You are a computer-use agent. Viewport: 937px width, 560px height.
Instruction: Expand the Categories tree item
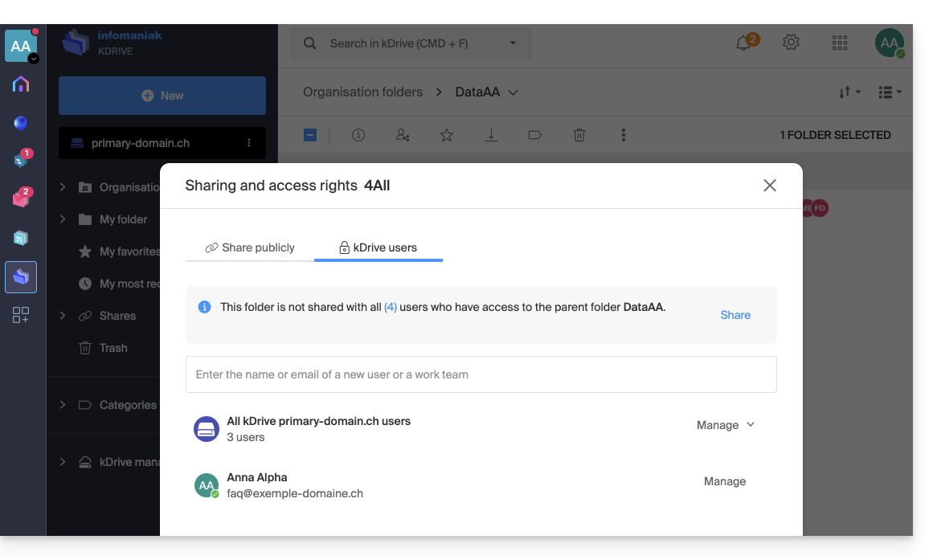pos(63,405)
